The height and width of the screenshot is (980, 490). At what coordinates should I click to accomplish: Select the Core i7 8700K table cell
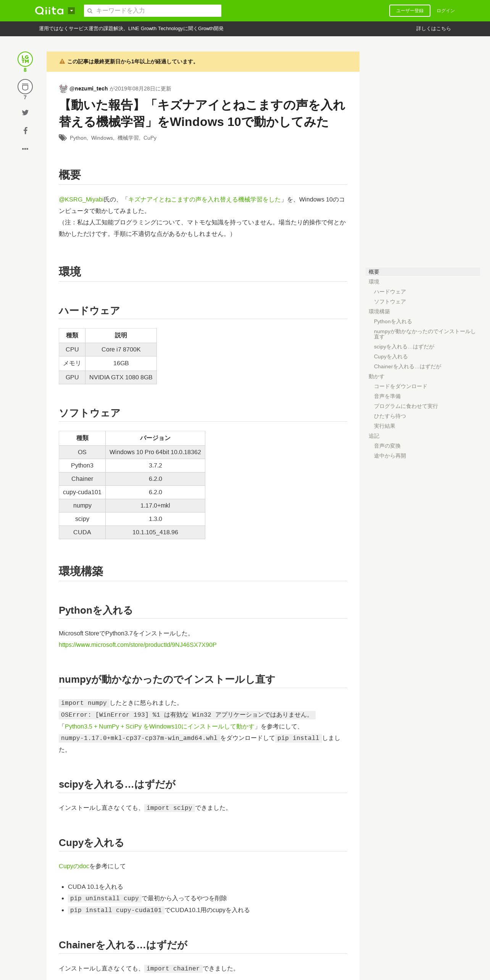click(x=121, y=349)
